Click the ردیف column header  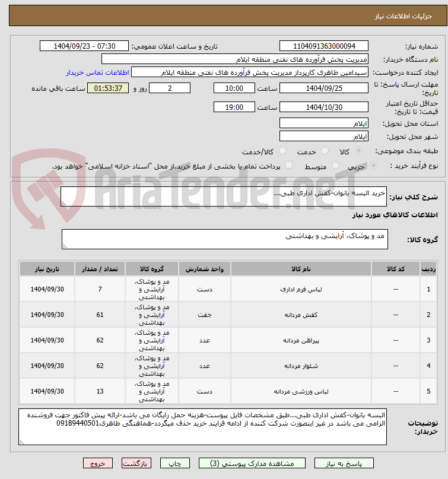428,269
